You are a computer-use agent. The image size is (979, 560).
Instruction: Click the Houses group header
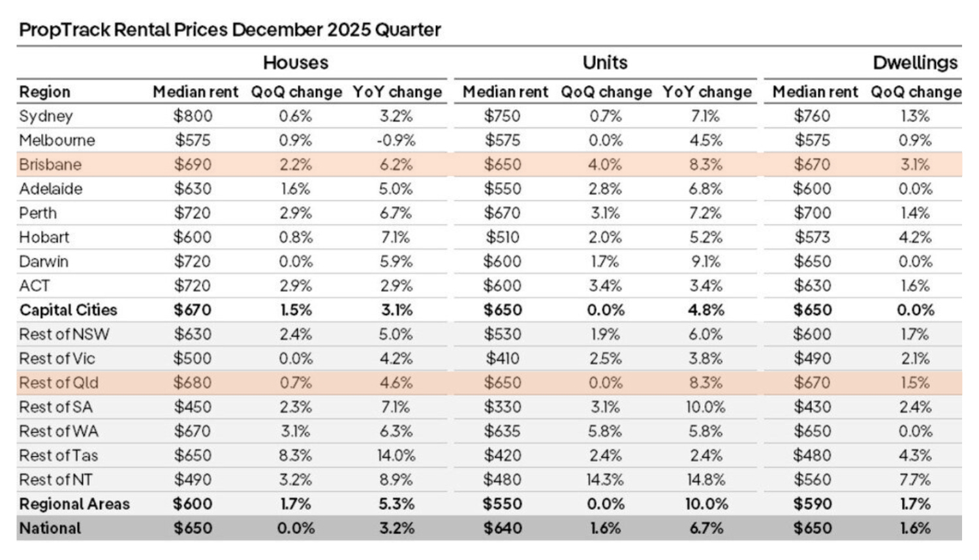point(296,63)
